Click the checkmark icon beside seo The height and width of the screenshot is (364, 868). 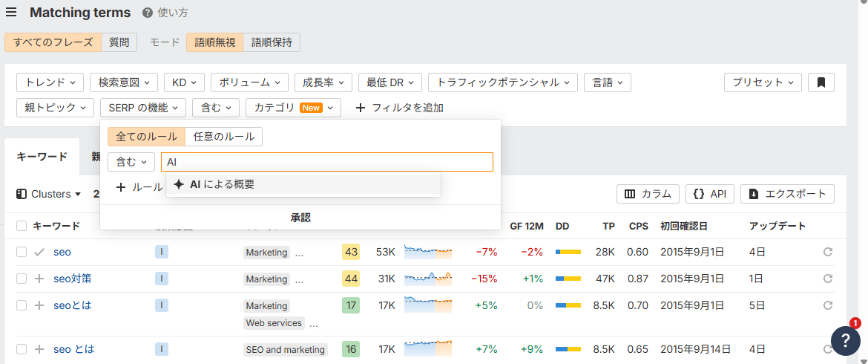pos(39,252)
